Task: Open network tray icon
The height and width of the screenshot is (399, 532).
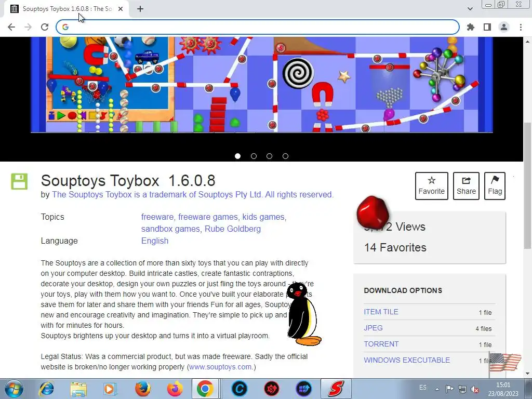Action: tap(462, 389)
